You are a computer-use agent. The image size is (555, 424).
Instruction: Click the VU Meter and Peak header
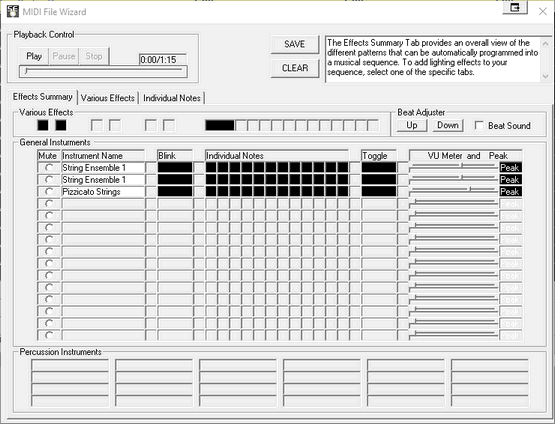466,156
